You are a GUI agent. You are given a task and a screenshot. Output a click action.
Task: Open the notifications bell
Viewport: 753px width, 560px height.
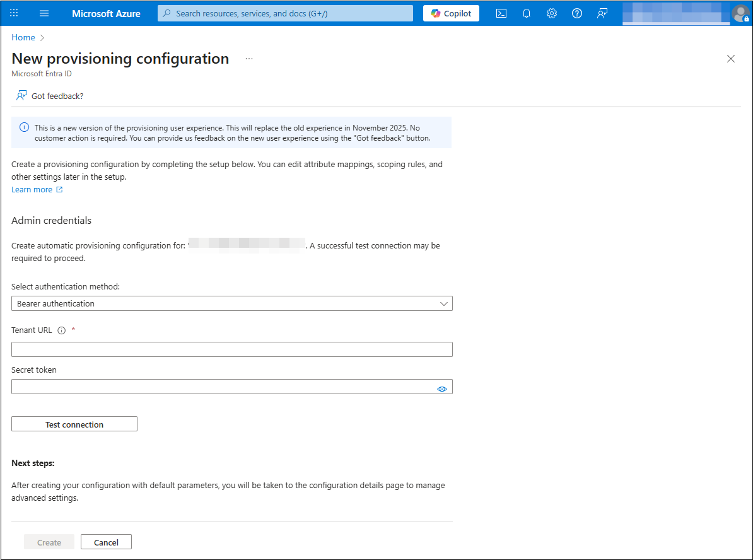pos(527,13)
